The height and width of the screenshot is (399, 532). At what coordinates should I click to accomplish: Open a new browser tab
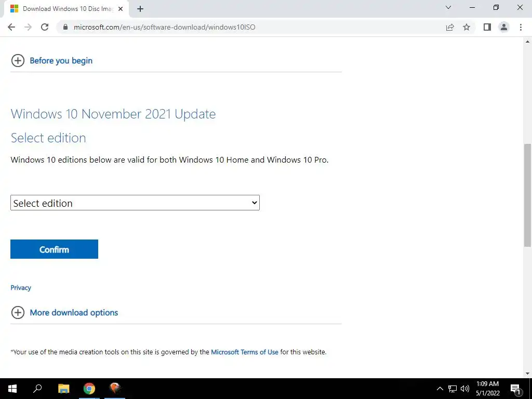point(140,9)
